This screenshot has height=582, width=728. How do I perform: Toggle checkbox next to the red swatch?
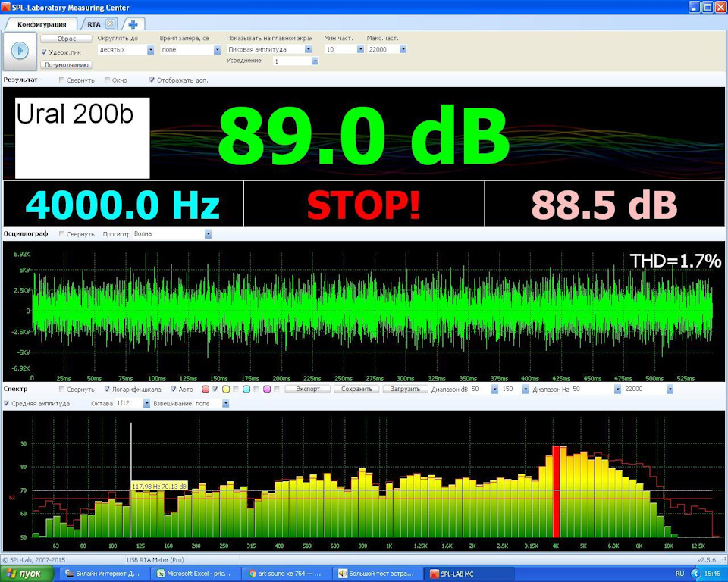[x=215, y=390]
